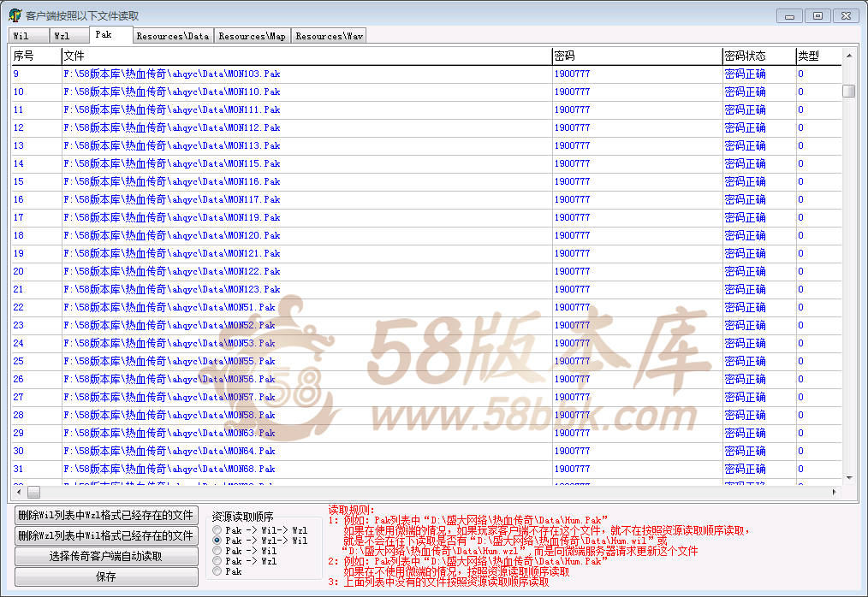The height and width of the screenshot is (597, 868).
Task: Click 删除Wil列表中Wzl格式已经存在的文件 button
Action: click(106, 515)
